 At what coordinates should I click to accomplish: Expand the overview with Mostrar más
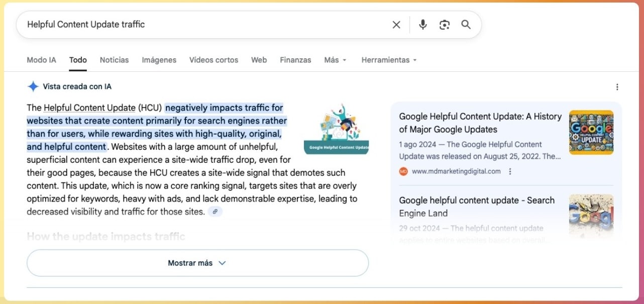tap(197, 263)
